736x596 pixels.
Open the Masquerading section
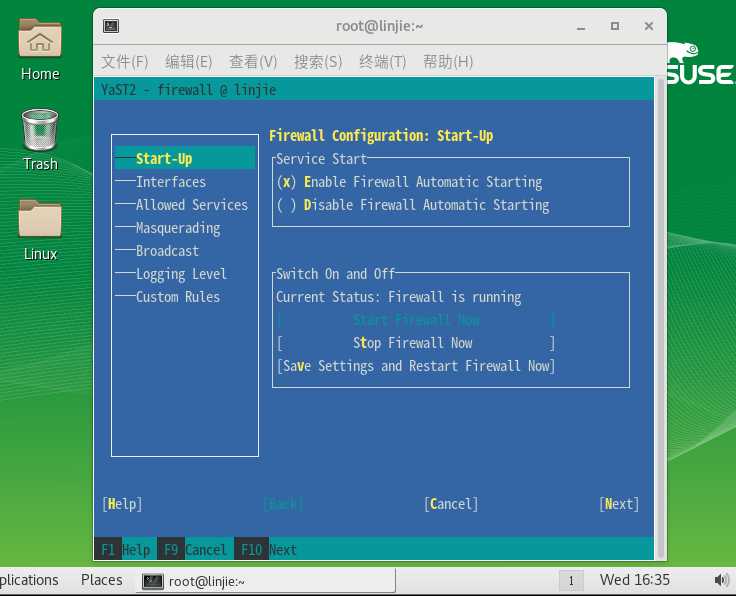[178, 228]
